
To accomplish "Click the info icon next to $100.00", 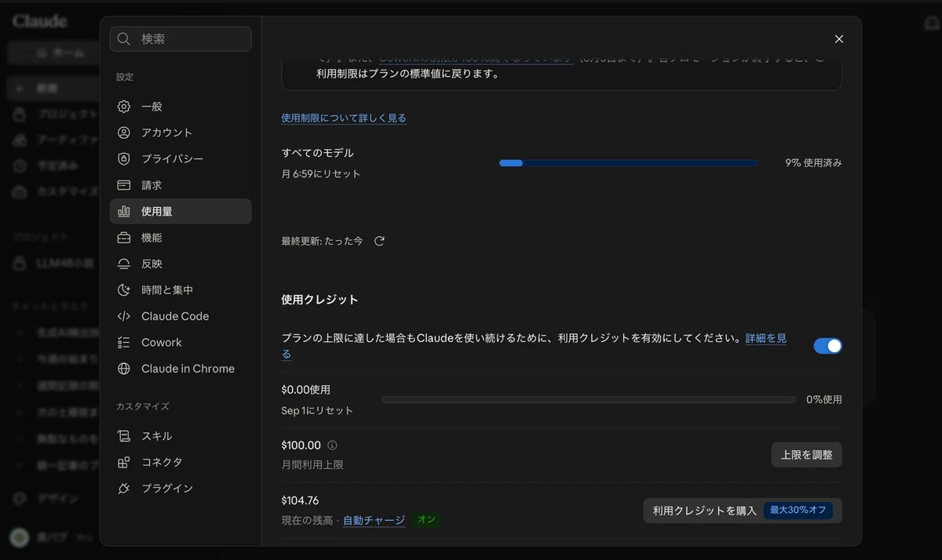I will [x=332, y=445].
